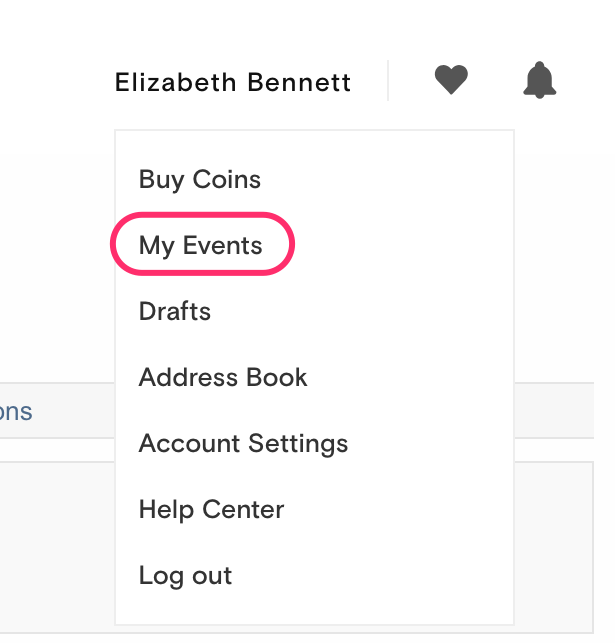Open the favorites heart icon

[451, 80]
